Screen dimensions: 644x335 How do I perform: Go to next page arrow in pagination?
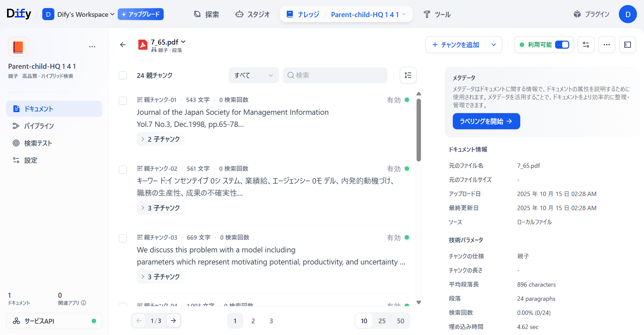(173, 321)
